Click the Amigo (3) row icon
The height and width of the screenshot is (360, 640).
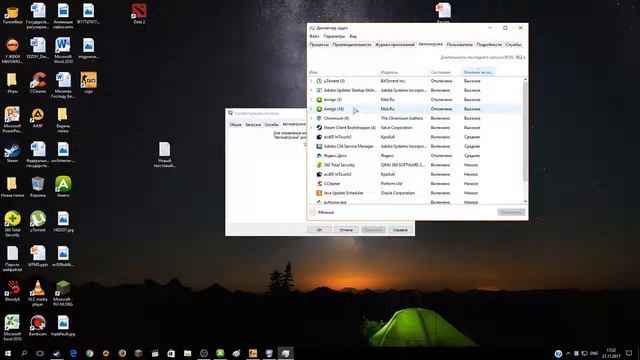319,100
